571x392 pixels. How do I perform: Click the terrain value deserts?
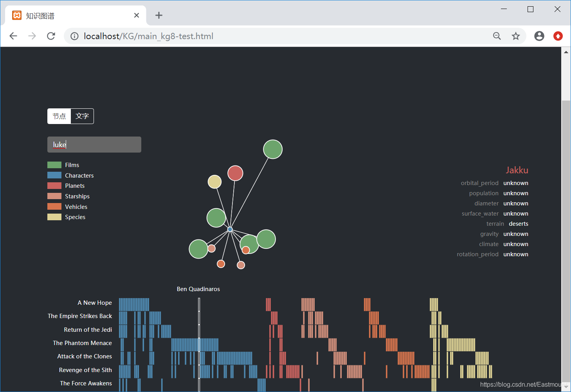point(519,224)
